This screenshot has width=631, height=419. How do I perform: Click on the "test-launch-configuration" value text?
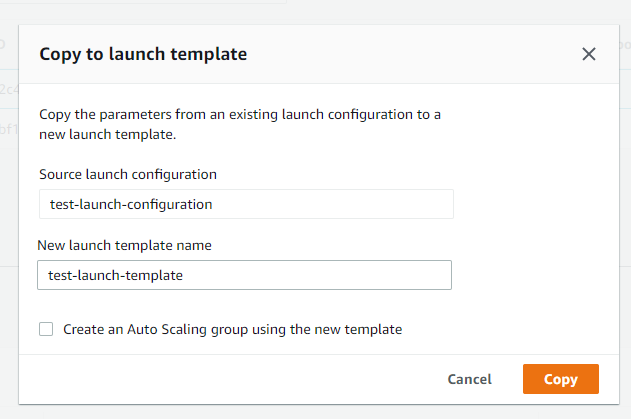click(131, 204)
